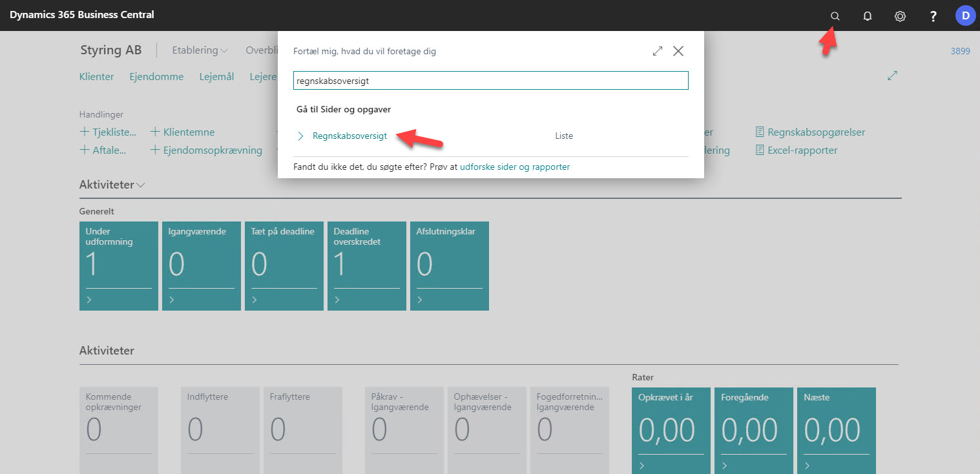This screenshot has width=980, height=474.
Task: Open the Ejendomme menu item
Action: coord(156,77)
